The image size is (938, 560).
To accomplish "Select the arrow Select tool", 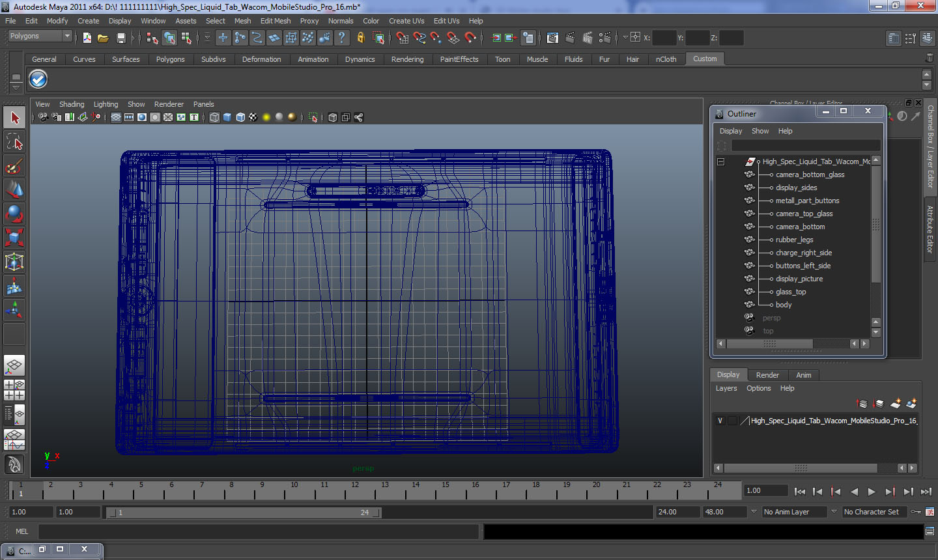I will click(x=14, y=118).
